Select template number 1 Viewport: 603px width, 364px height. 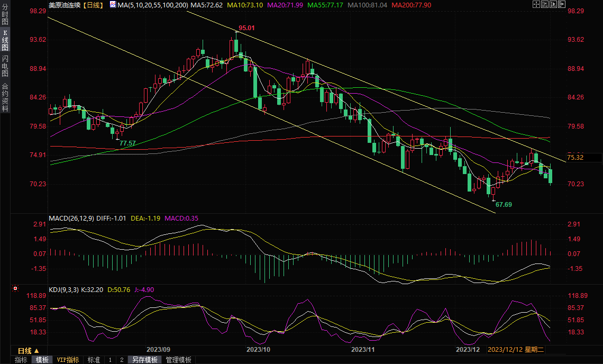coord(110,360)
